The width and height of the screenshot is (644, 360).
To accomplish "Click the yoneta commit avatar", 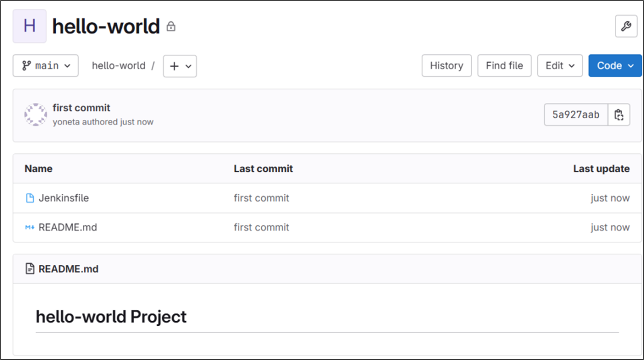I will coord(36,115).
